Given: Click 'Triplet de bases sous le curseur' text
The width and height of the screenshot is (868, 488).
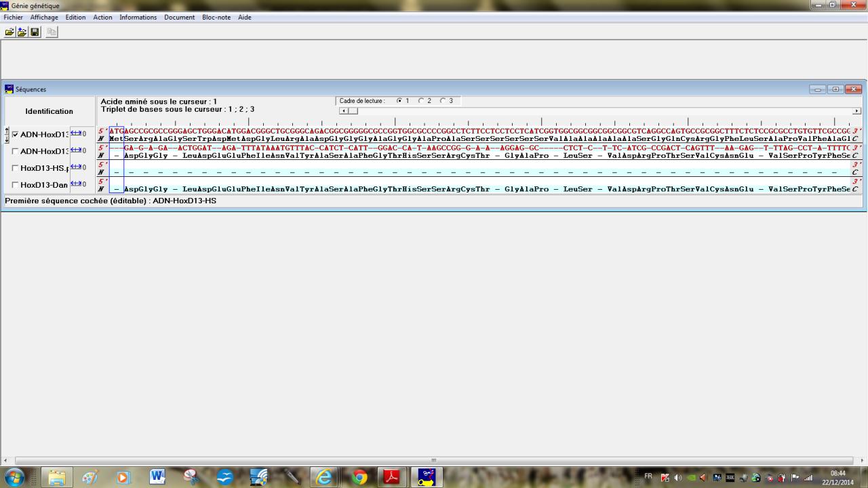Looking at the screenshot, I should point(178,109).
